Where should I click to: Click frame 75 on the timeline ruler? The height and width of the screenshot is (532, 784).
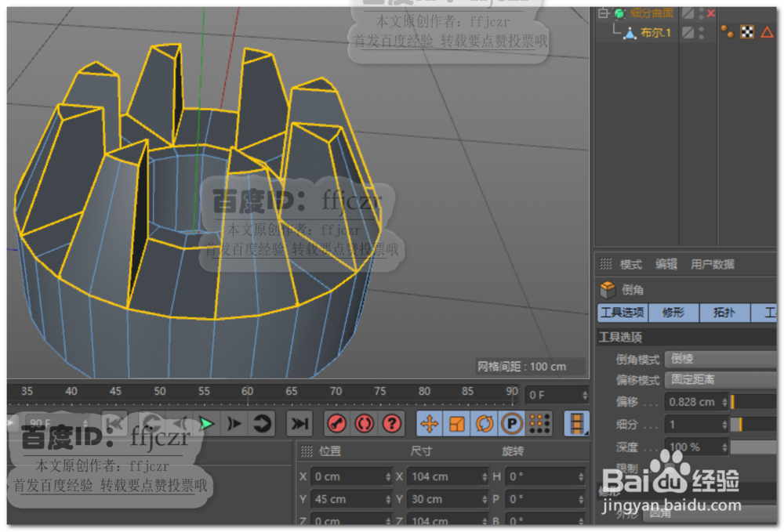tap(380, 392)
